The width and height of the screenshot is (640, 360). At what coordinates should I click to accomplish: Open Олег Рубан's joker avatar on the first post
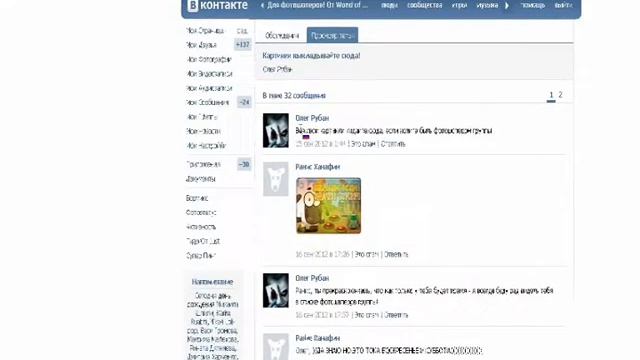[276, 130]
